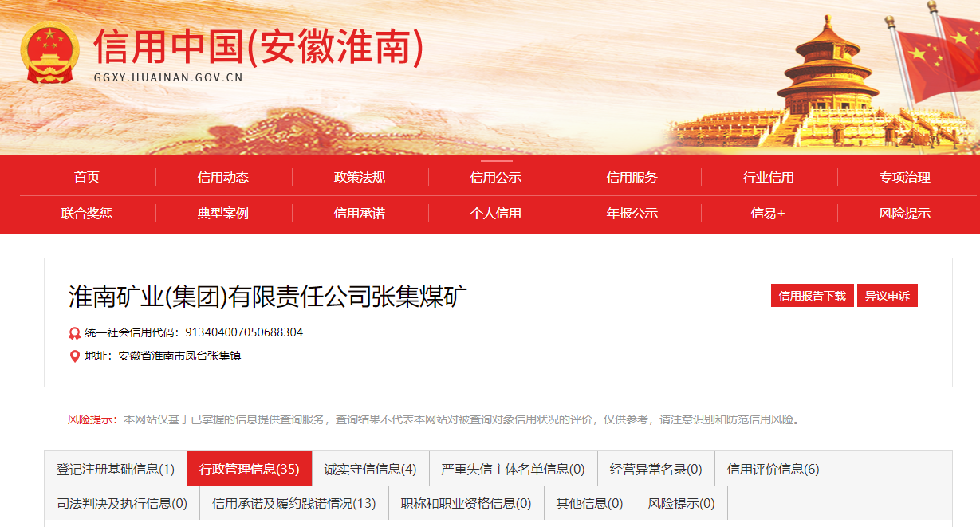The image size is (980, 527).
Task: Click the site title 信用中国(安徽淮南)
Action: (258, 46)
